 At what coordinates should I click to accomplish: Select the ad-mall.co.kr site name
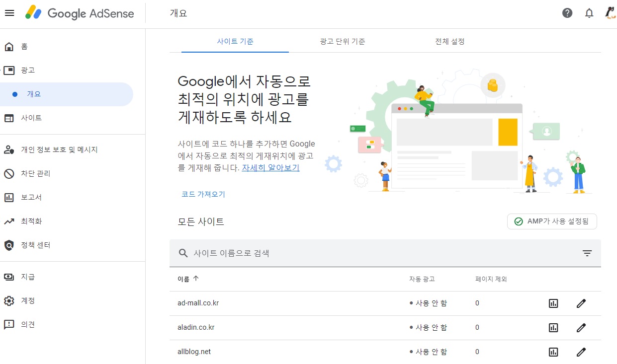(198, 303)
